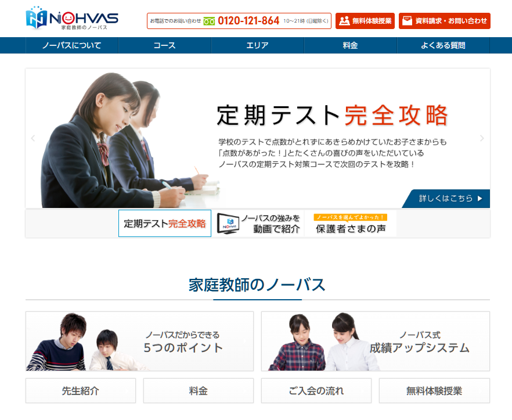Select 保護者さまの声 slide thumbnail
Screen dimensions: 512x420
pos(351,224)
